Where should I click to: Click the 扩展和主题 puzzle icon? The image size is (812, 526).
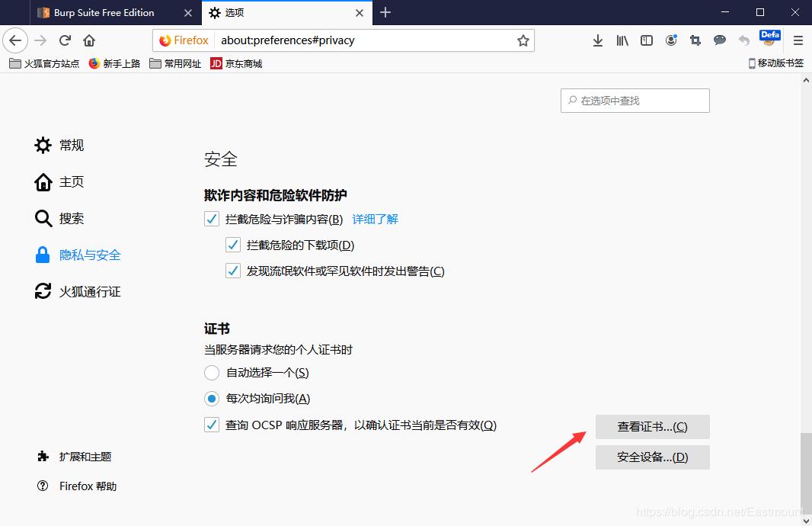(x=42, y=456)
